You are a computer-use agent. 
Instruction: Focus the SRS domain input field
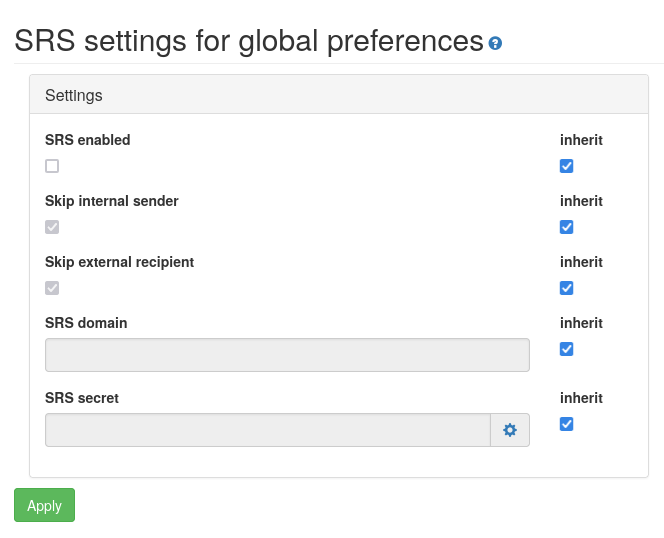tap(287, 355)
